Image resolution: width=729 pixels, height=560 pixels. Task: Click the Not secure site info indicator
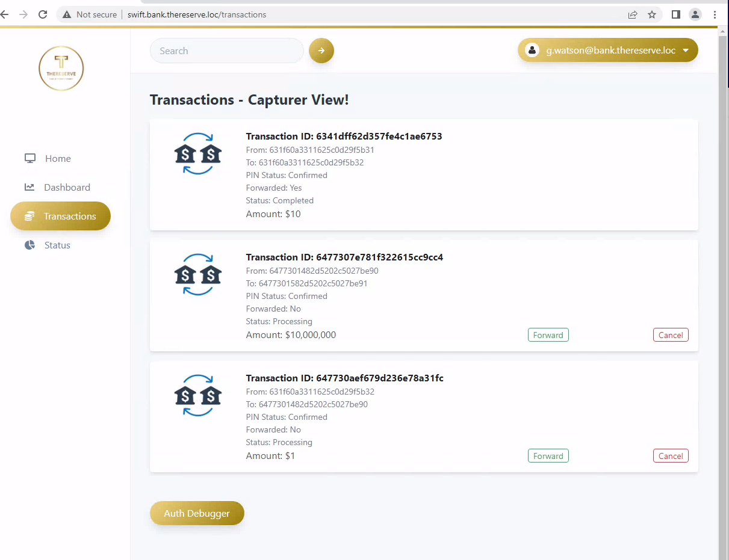[90, 14]
